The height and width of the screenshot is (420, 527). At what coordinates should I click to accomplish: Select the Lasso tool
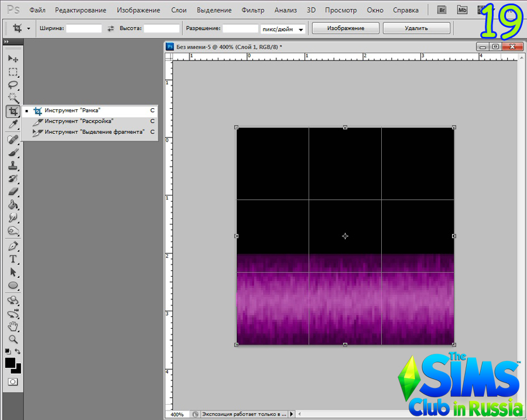[x=12, y=85]
